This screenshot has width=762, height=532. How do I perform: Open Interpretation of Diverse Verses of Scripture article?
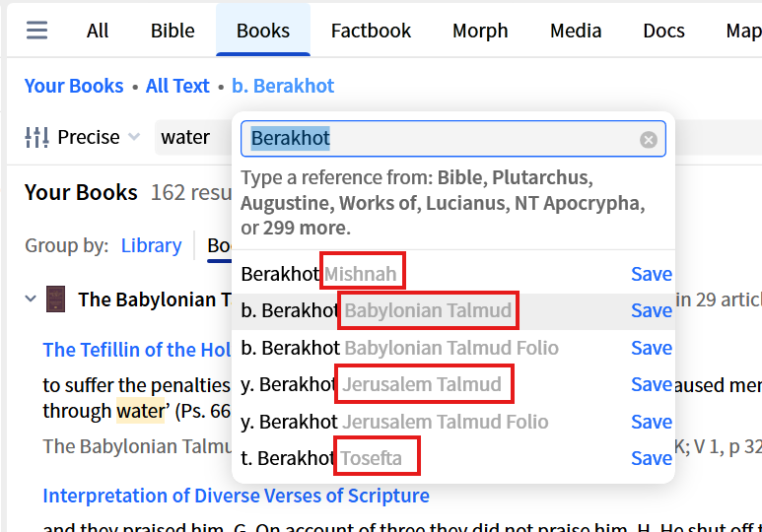[237, 496]
